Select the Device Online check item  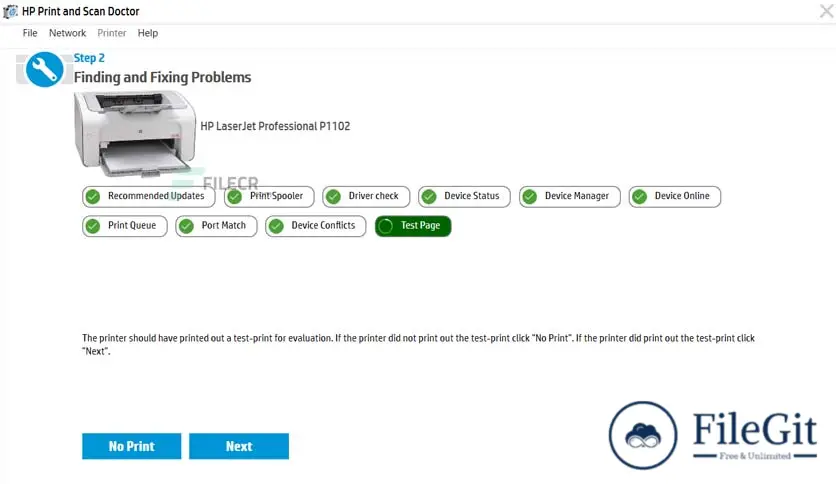pyautogui.click(x=675, y=196)
